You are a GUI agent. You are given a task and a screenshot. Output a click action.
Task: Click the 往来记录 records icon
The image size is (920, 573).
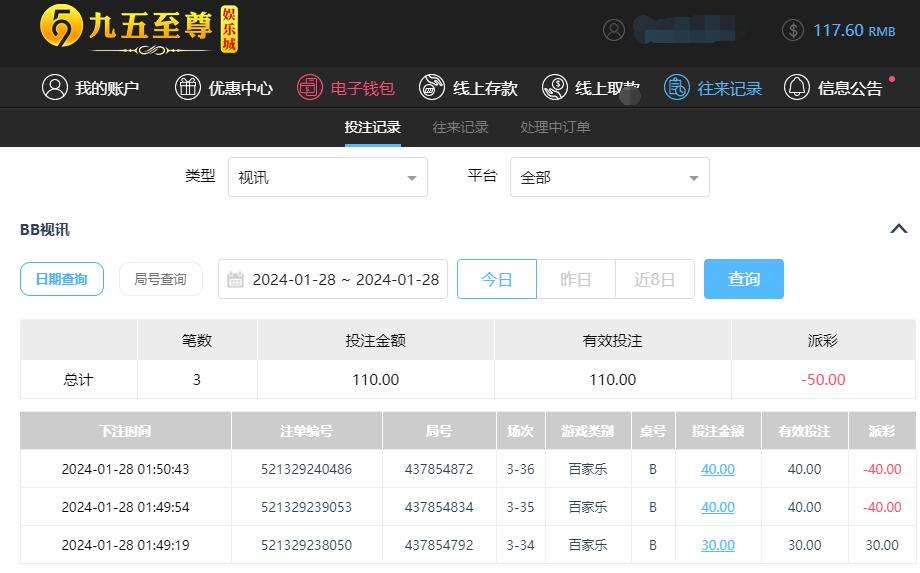[x=677, y=87]
